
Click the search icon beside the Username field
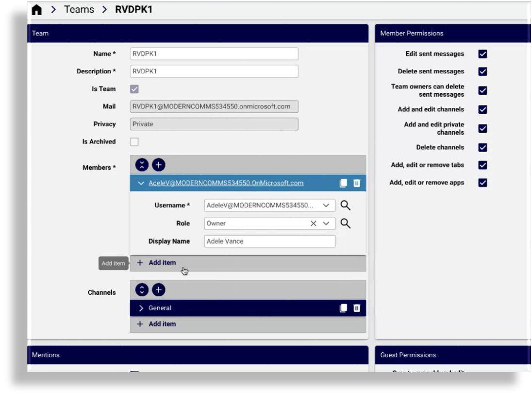point(345,206)
